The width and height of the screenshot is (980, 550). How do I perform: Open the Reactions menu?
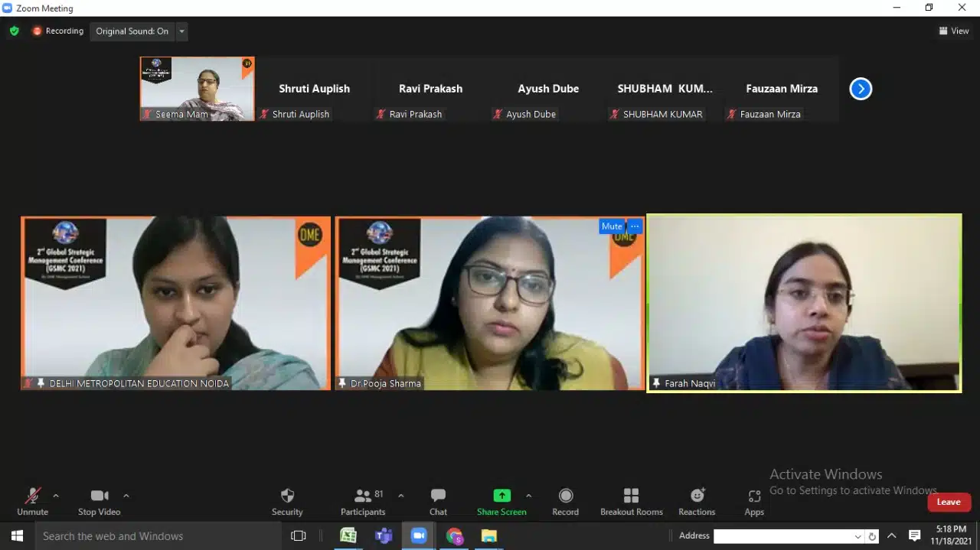point(697,496)
